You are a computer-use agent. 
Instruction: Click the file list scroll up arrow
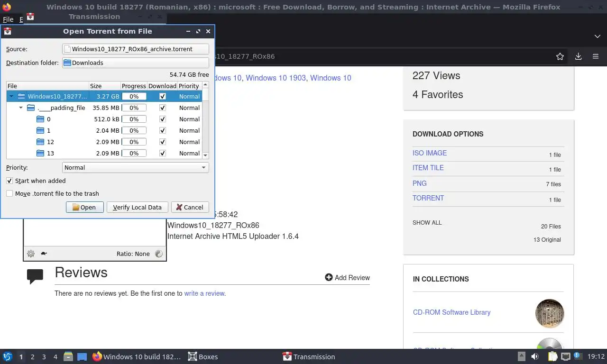click(x=205, y=85)
